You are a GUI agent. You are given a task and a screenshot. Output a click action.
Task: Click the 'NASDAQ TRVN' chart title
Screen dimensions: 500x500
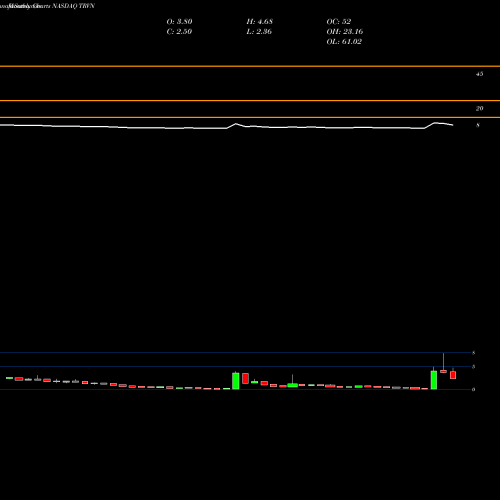pos(73,6)
